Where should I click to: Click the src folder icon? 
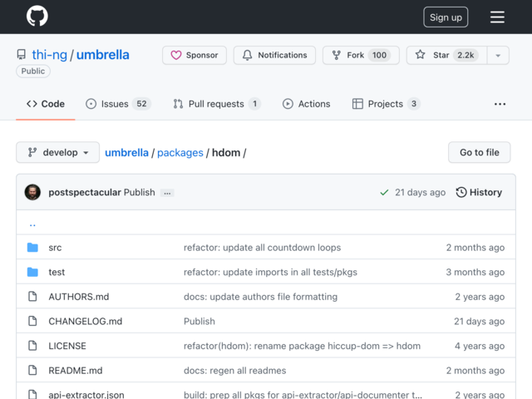[32, 248]
